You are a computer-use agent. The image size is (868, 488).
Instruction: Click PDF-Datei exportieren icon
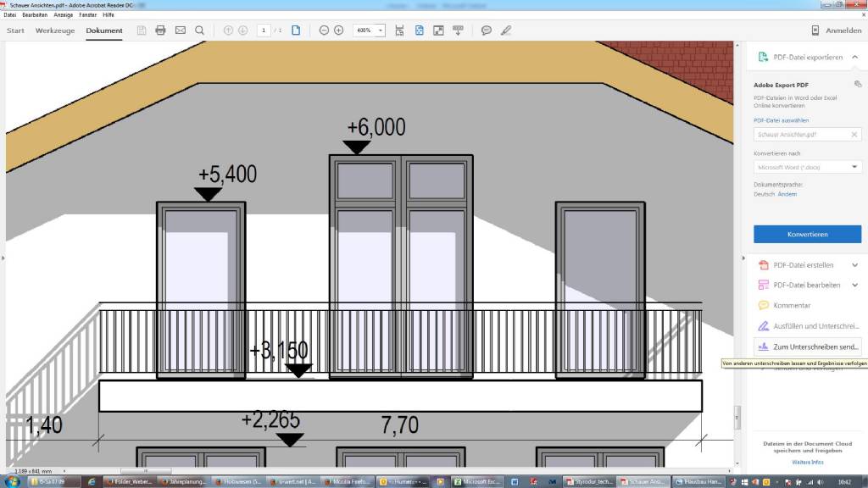763,57
